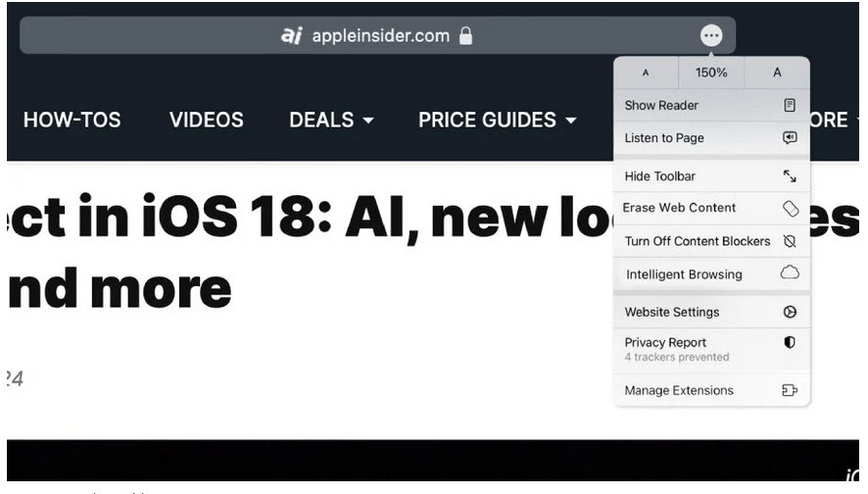
Task: Expand the PRICE GUIDES dropdown menu
Action: click(497, 120)
